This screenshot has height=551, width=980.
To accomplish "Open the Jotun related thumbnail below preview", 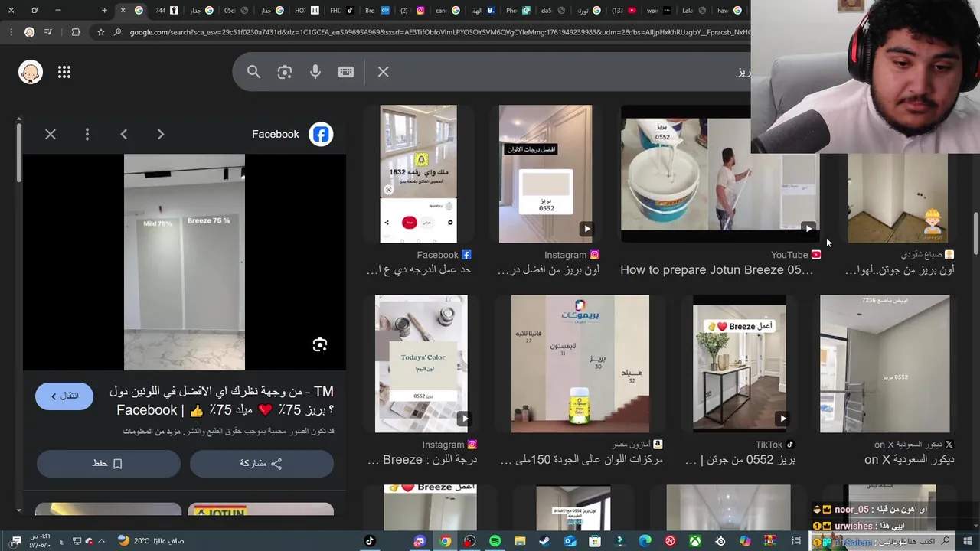I will click(x=260, y=509).
